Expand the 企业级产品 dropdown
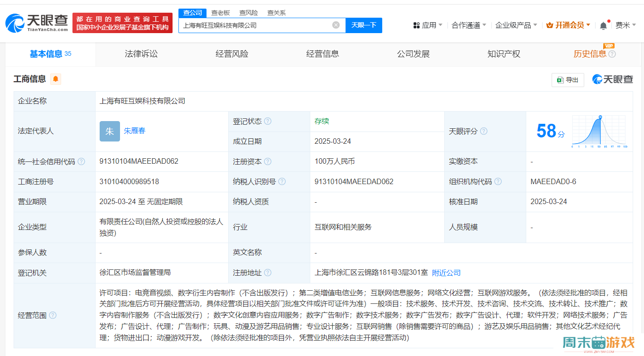Image resolution: width=644 pixels, height=356 pixels. 516,25
